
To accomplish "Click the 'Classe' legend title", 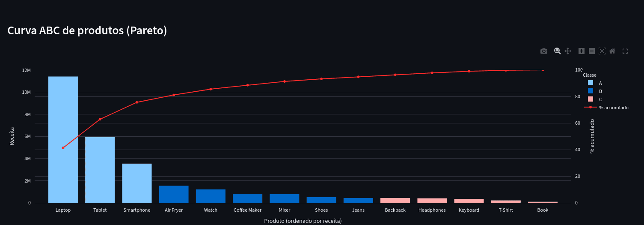I will point(590,75).
